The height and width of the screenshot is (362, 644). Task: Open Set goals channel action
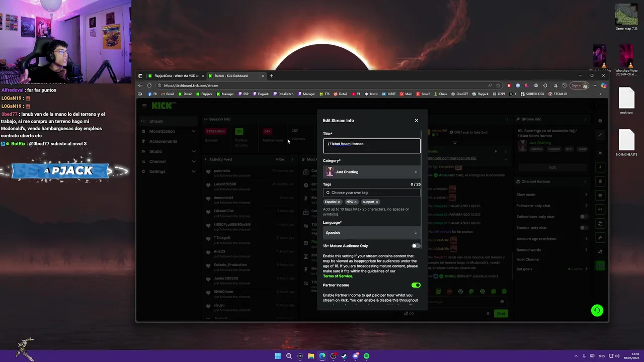point(552,269)
